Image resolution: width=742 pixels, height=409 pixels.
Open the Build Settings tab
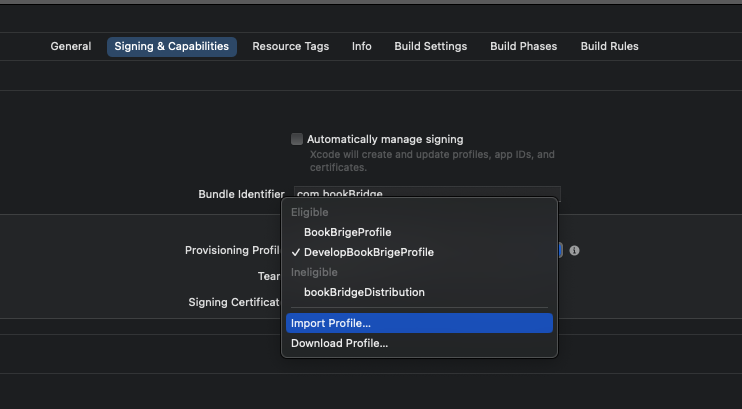pos(430,46)
